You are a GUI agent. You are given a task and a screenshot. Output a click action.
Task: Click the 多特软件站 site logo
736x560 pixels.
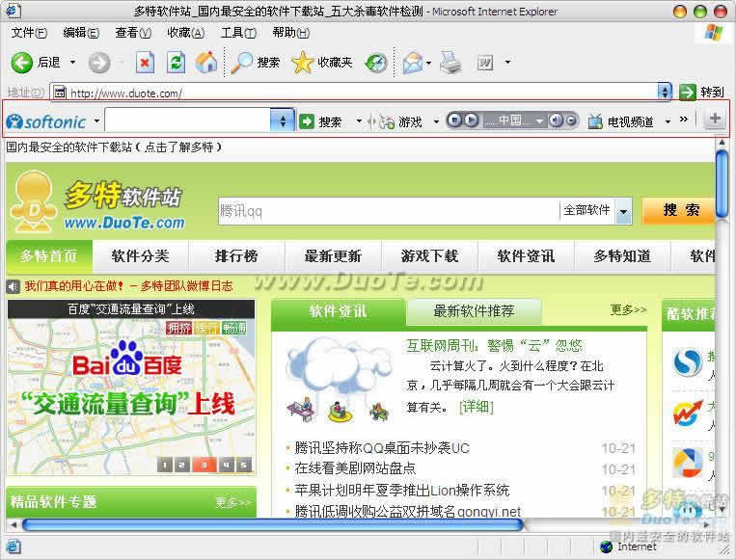click(97, 201)
